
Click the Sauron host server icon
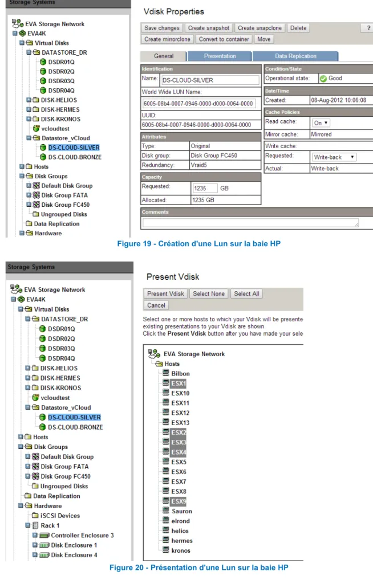(166, 511)
